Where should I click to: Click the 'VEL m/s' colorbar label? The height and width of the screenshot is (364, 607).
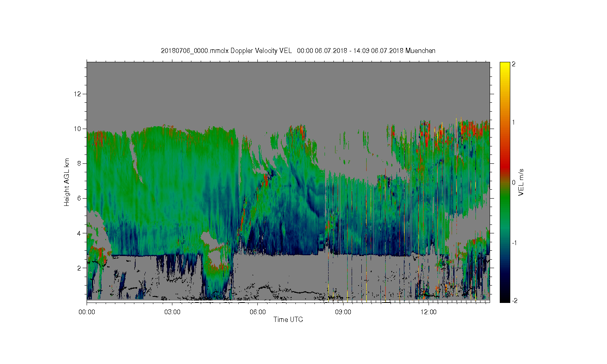pyautogui.click(x=521, y=182)
